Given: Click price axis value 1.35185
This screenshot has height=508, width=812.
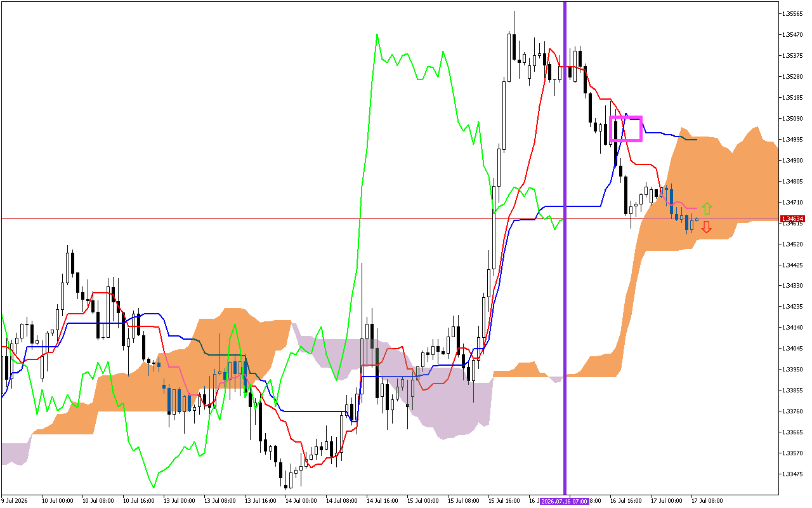Looking at the screenshot, I should pyautogui.click(x=793, y=97).
